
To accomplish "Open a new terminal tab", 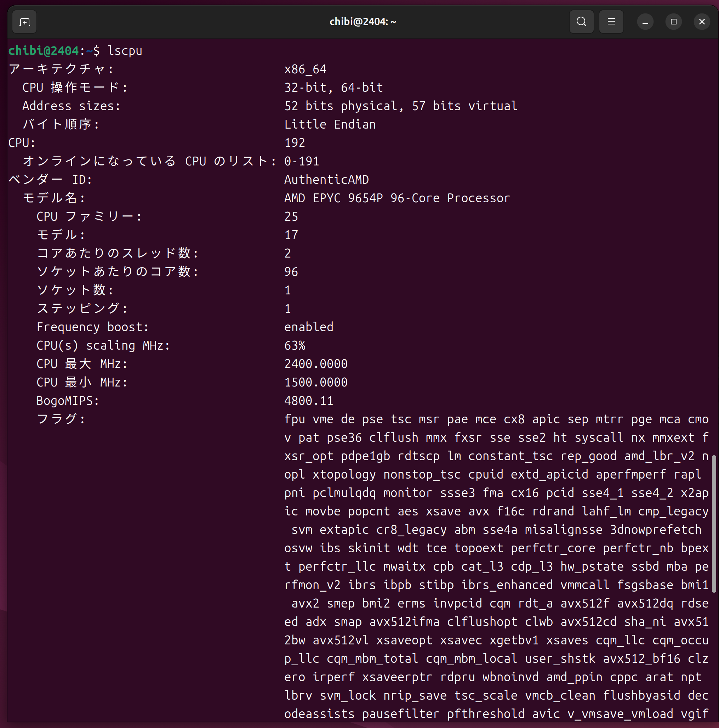I will (24, 22).
